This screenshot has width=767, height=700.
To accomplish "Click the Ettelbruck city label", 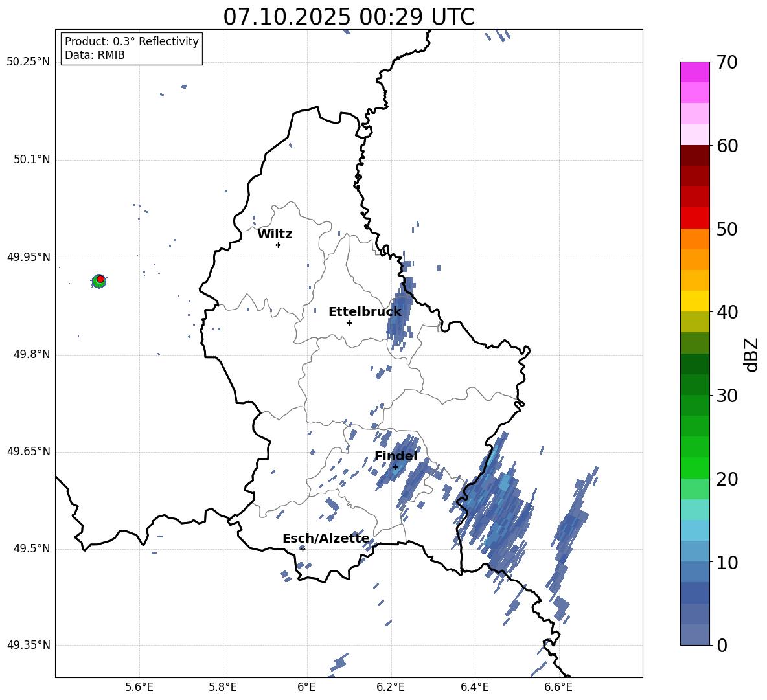I will point(365,312).
